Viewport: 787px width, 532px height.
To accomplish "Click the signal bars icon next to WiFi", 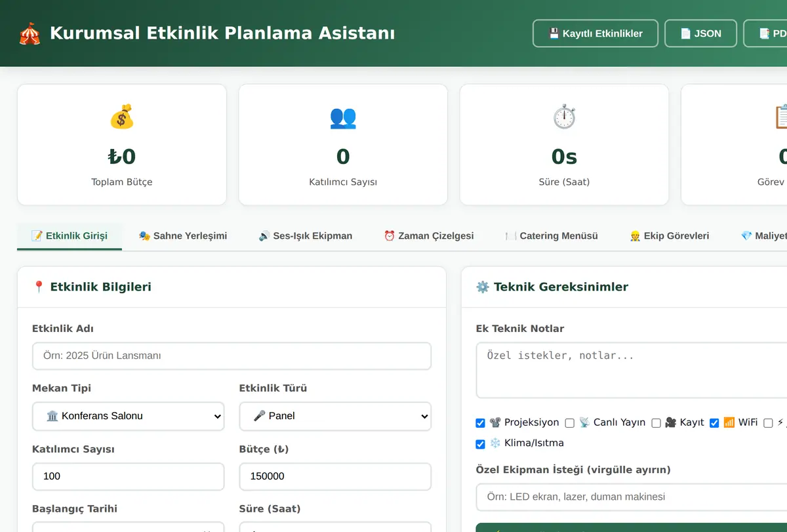I will click(x=729, y=422).
